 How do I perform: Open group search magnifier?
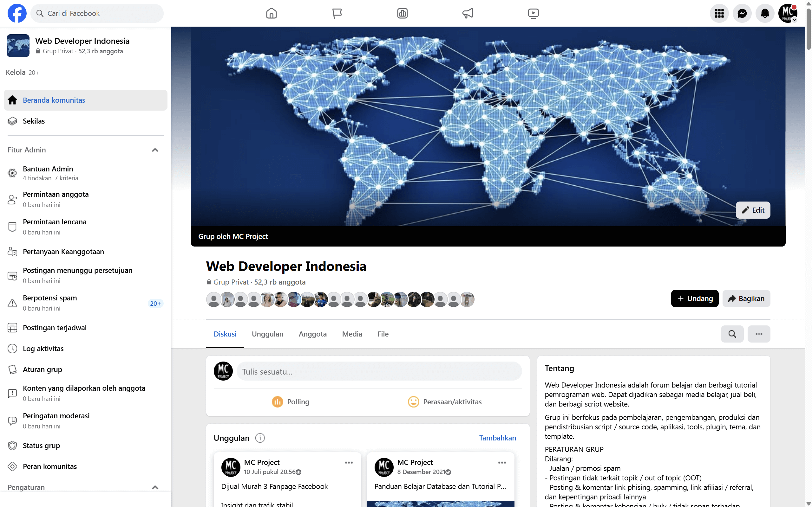732,334
